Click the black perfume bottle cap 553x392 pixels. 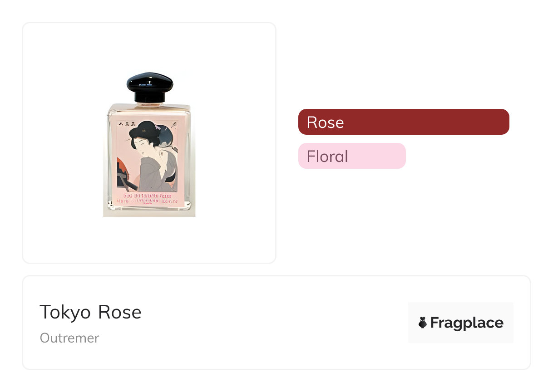[x=149, y=86]
